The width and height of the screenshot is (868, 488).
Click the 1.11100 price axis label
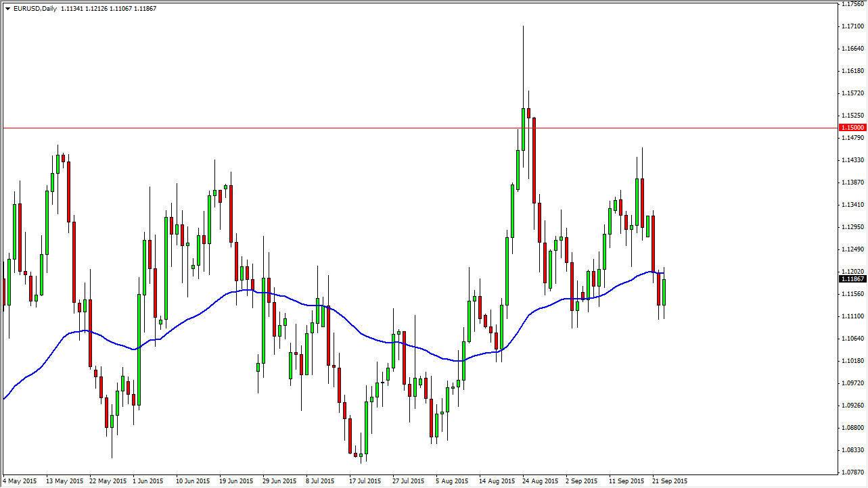(x=853, y=316)
